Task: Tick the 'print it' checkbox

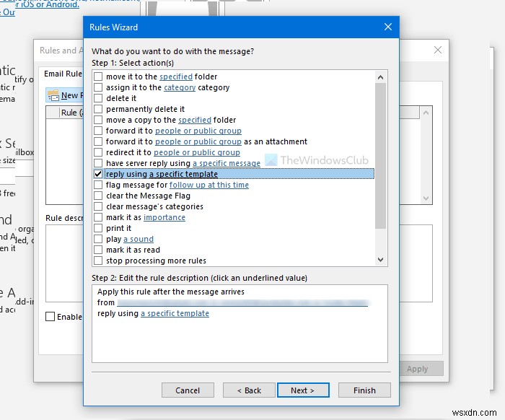Action: [x=98, y=228]
